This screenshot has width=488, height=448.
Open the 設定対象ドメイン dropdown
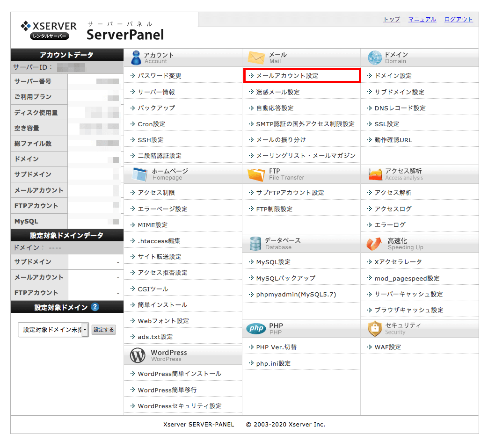(x=53, y=330)
